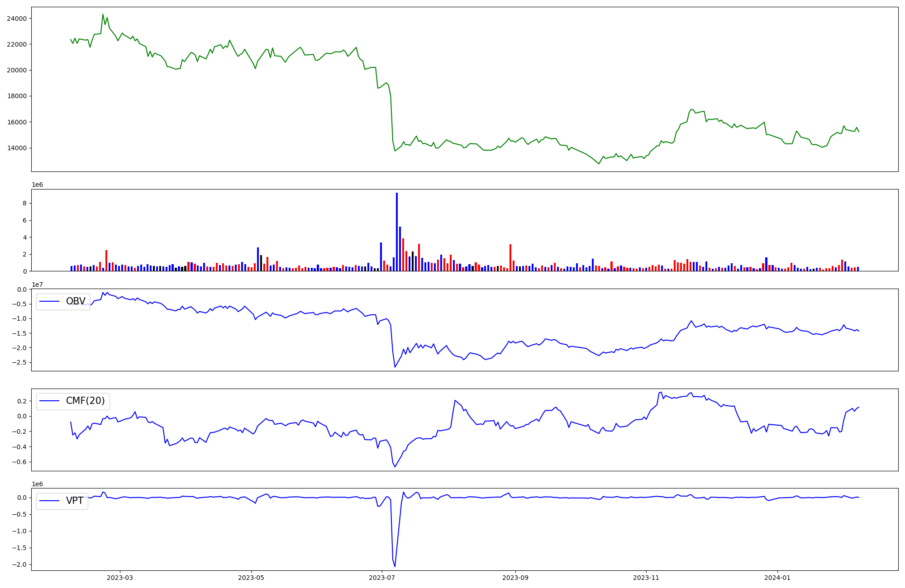The width and height of the screenshot is (905, 588).
Task: Click the VPT legend label
Action: point(75,501)
